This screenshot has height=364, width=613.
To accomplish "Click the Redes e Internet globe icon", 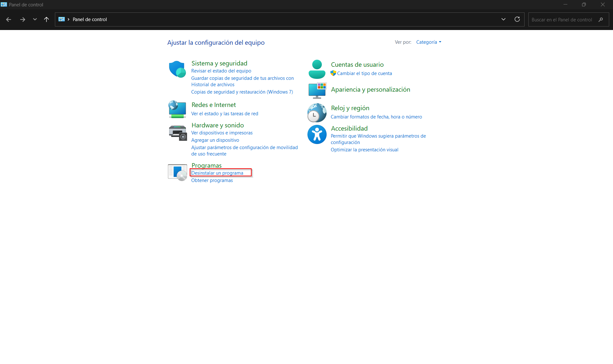I will tap(177, 109).
